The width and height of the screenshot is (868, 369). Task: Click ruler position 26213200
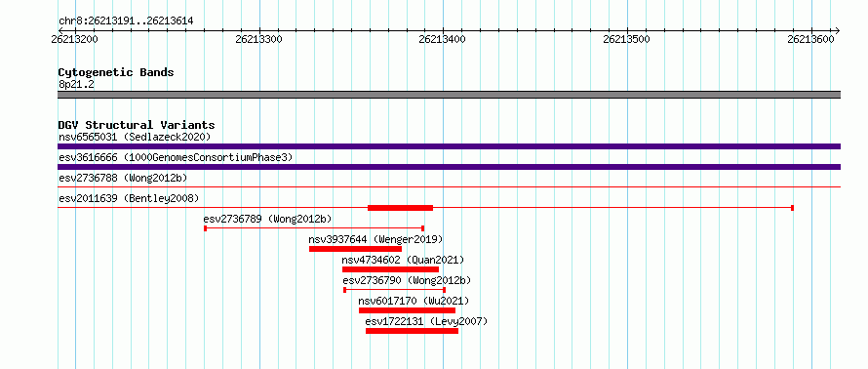click(75, 39)
